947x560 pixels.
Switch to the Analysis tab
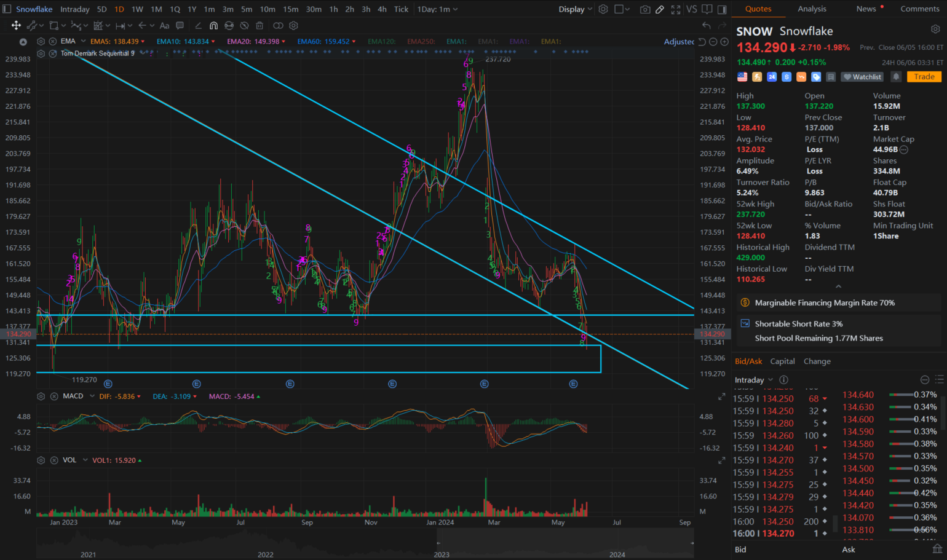coord(812,9)
